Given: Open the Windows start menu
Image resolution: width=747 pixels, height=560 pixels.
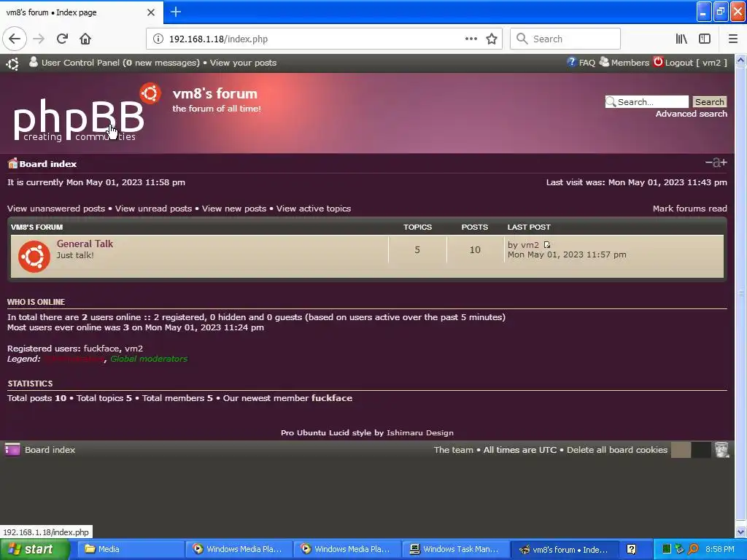Looking at the screenshot, I should coord(34,549).
